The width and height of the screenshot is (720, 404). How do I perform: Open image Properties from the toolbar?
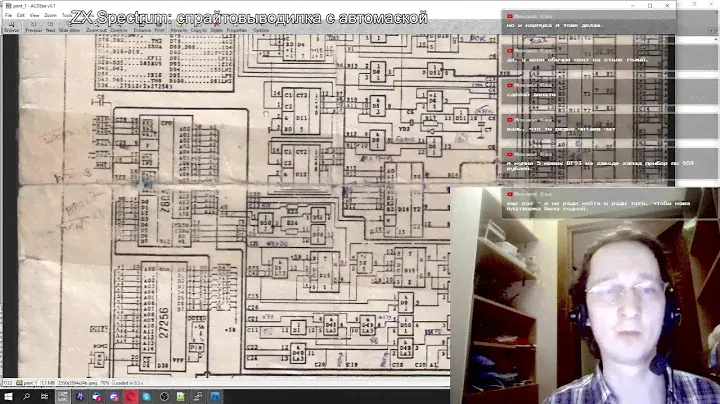(x=235, y=29)
